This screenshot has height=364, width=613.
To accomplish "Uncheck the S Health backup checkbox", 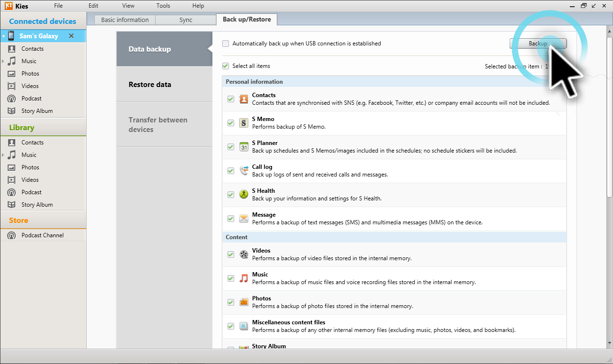I will (x=231, y=195).
